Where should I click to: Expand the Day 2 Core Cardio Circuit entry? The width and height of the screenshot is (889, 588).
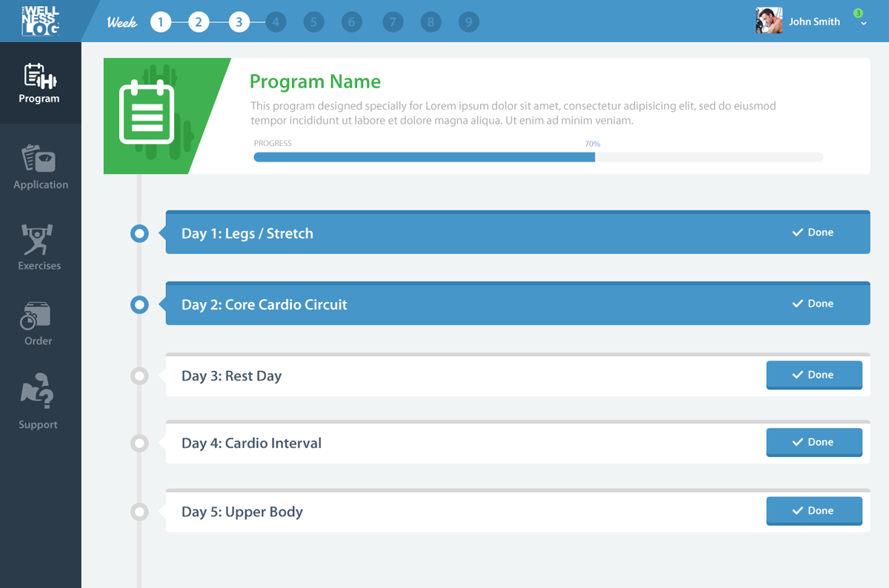point(444,304)
